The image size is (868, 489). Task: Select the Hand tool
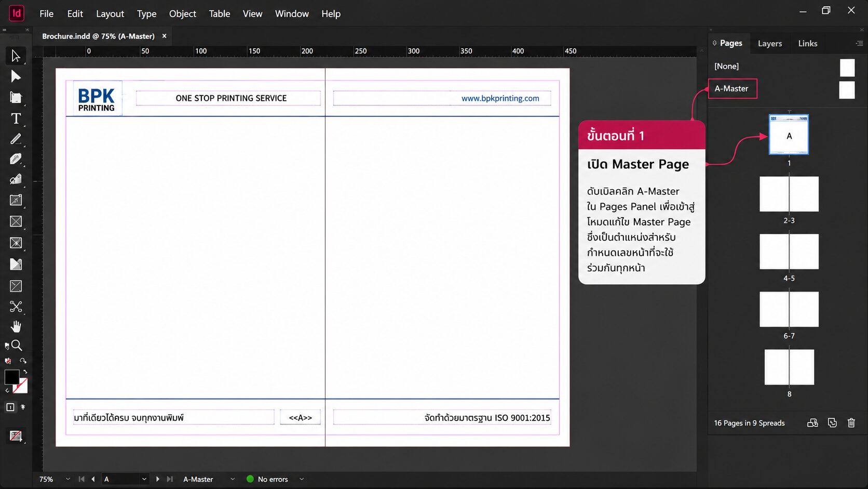tap(16, 326)
